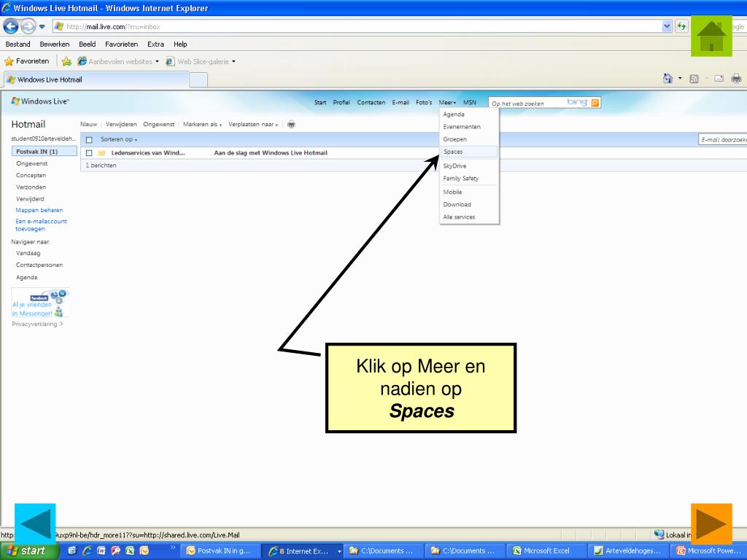Open the Extra menu
Viewport: 747px width, 560px height.
pos(156,44)
